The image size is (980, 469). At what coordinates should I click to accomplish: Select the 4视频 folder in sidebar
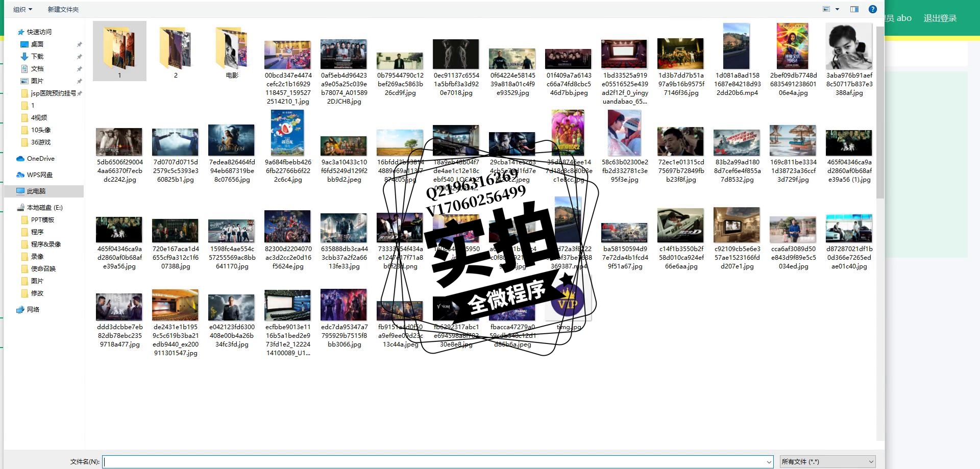coord(39,118)
